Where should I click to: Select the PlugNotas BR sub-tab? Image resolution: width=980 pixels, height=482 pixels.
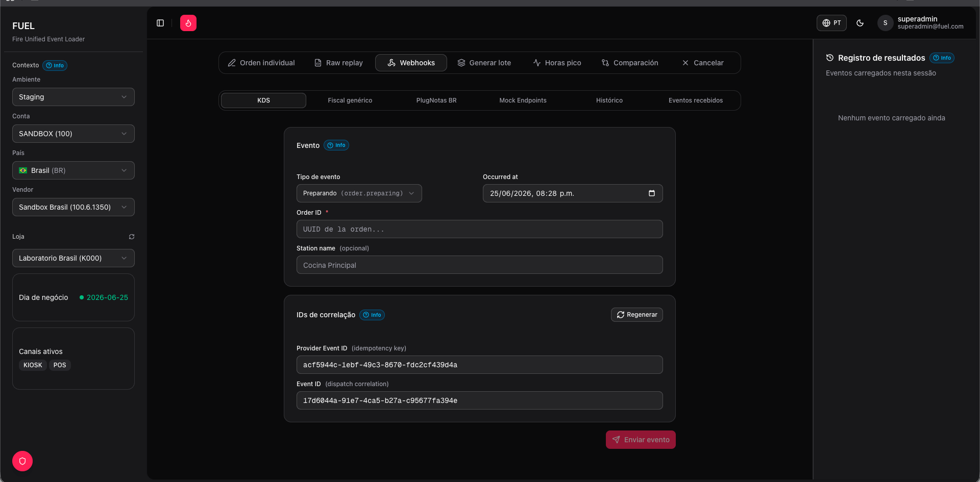point(436,100)
